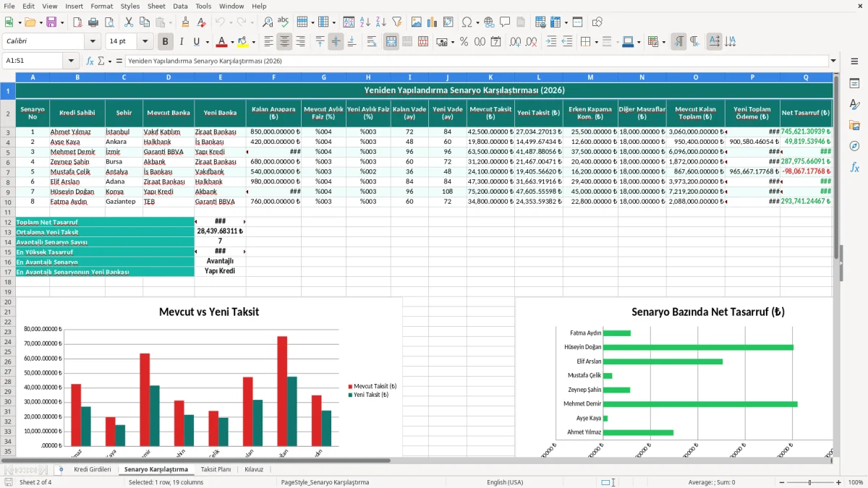Open the folder icon to load a file
This screenshot has width=868, height=488.
pyautogui.click(x=30, y=22)
